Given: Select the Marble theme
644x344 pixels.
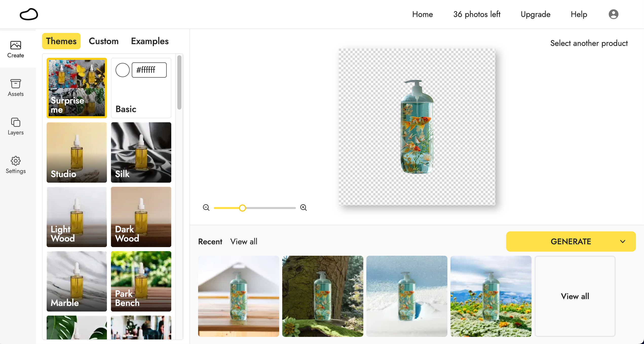Looking at the screenshot, I should [77, 281].
